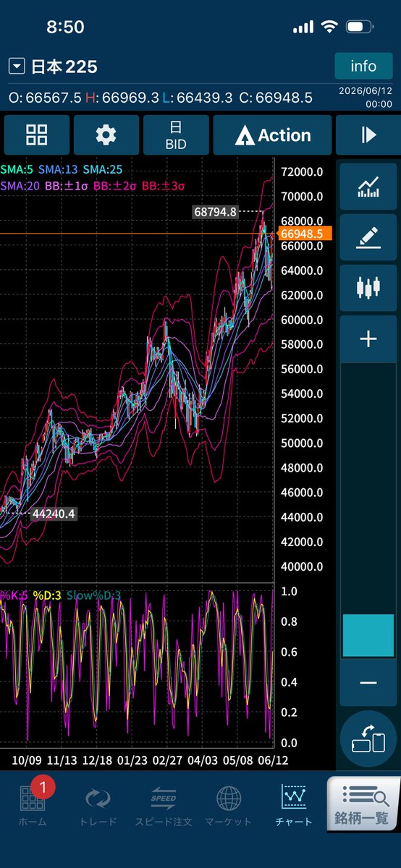Change candlestick chart type icon

[368, 287]
